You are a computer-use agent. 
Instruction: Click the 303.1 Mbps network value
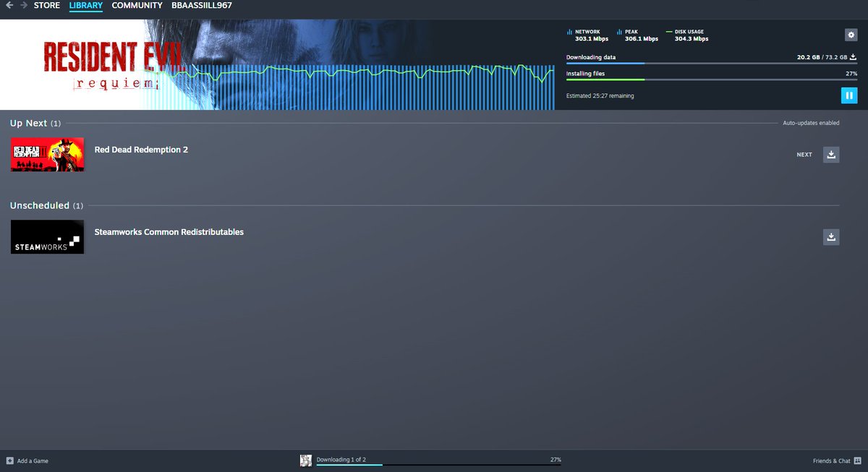(x=592, y=39)
